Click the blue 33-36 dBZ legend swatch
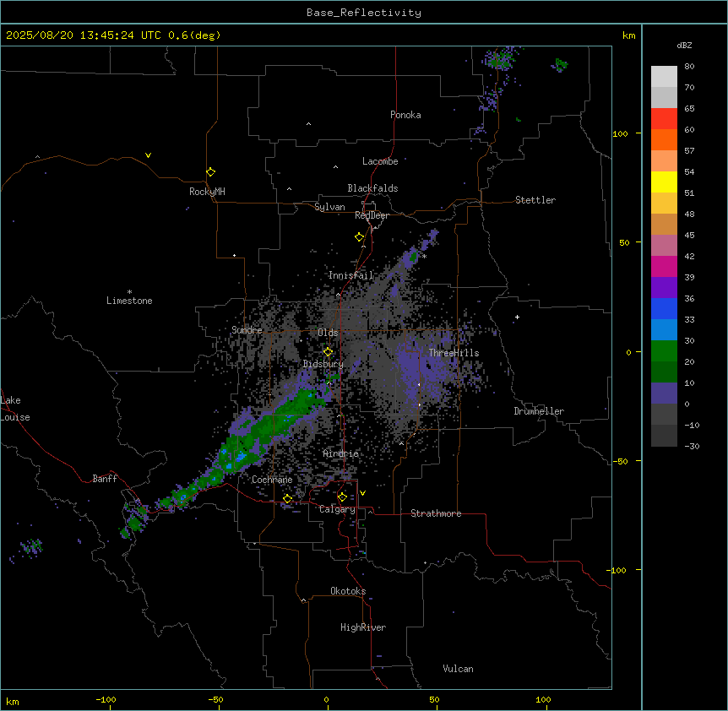Viewport: 728px width, 711px height. (x=664, y=308)
